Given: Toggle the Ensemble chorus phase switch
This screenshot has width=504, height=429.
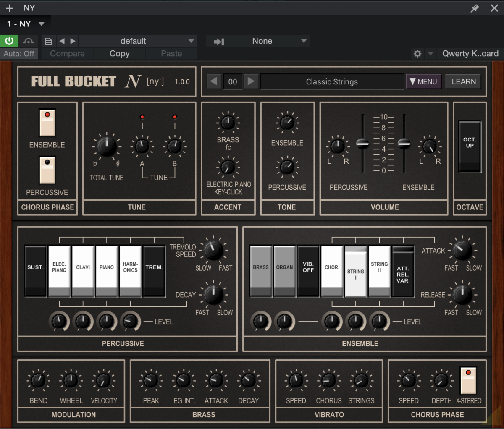Looking at the screenshot, I should [x=47, y=123].
